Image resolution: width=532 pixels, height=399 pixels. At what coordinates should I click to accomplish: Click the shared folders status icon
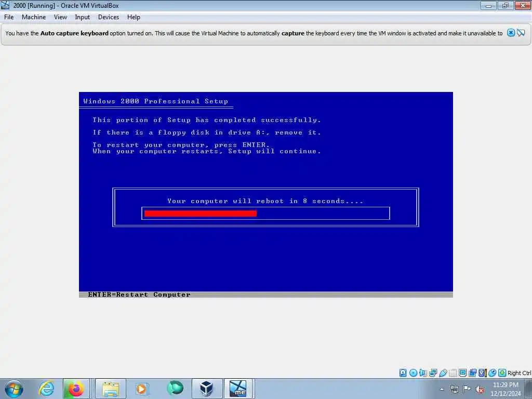coord(453,373)
